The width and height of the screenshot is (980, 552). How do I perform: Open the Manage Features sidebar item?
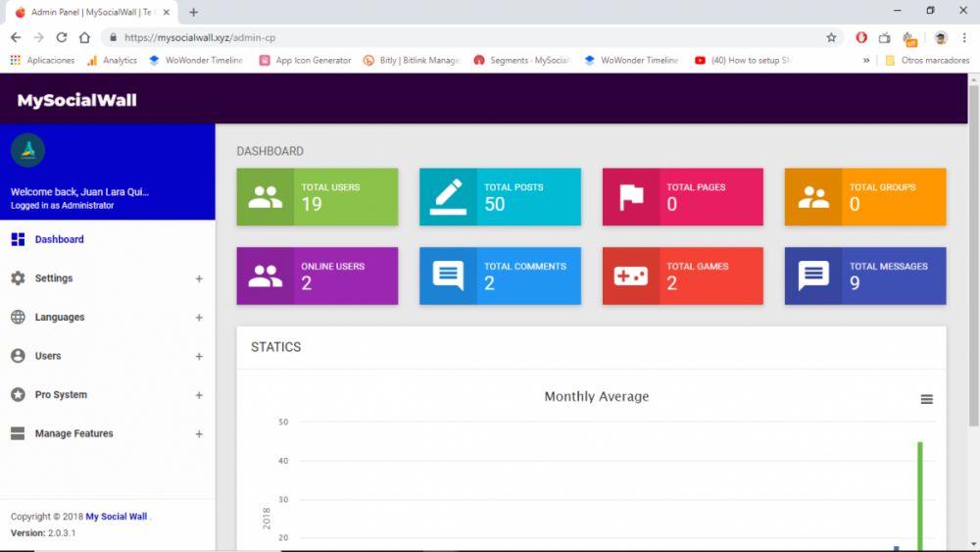click(108, 433)
